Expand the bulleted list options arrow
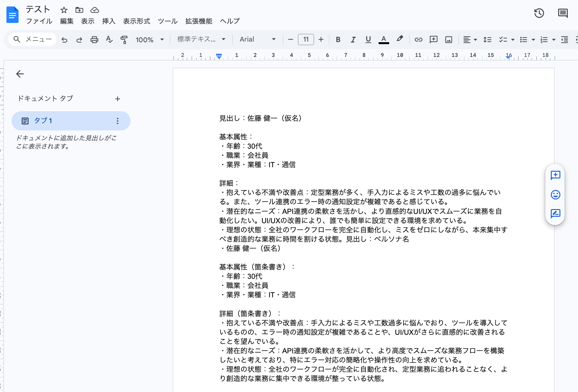This screenshot has width=578, height=392. click(x=533, y=40)
